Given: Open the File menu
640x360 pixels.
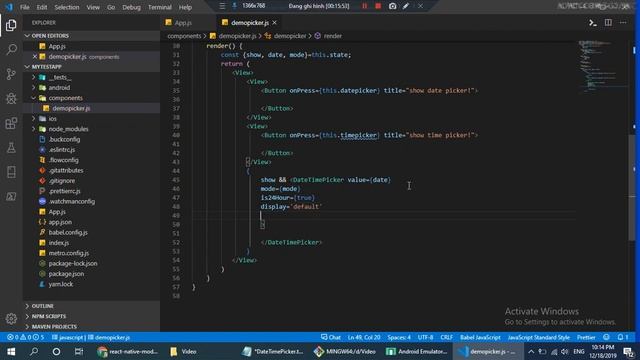Looking at the screenshot, I should pos(24,7).
